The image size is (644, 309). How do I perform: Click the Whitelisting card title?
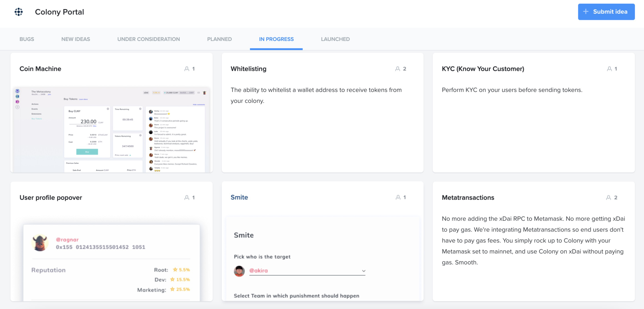point(249,69)
